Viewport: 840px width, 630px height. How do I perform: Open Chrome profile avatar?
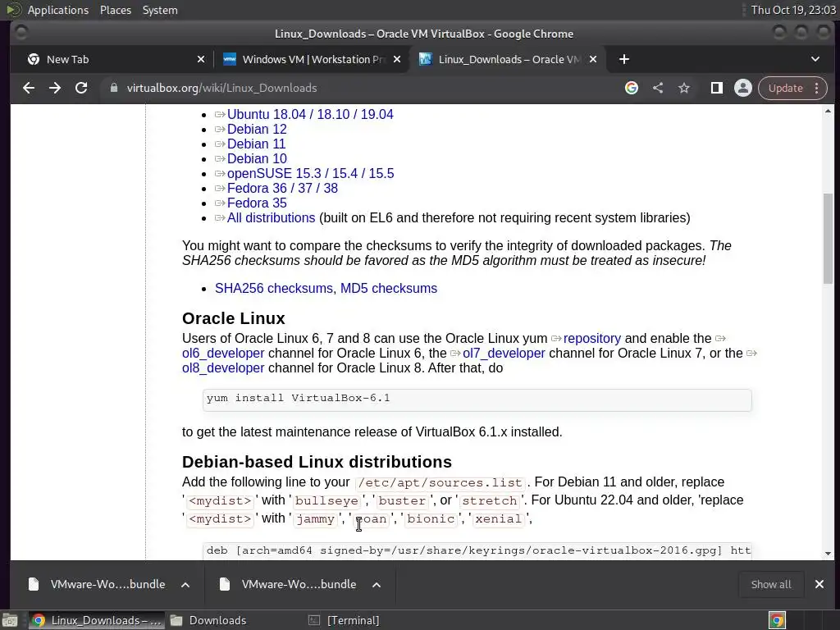click(743, 88)
